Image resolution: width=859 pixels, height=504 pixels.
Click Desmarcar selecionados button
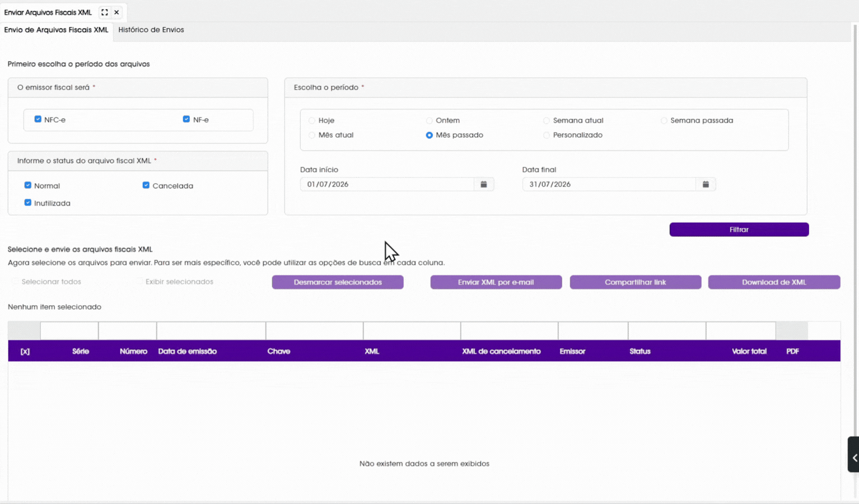pos(338,282)
